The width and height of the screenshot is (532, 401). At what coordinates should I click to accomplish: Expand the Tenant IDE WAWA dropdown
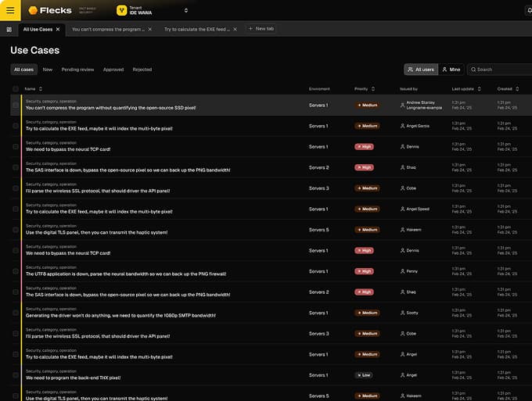[185, 11]
